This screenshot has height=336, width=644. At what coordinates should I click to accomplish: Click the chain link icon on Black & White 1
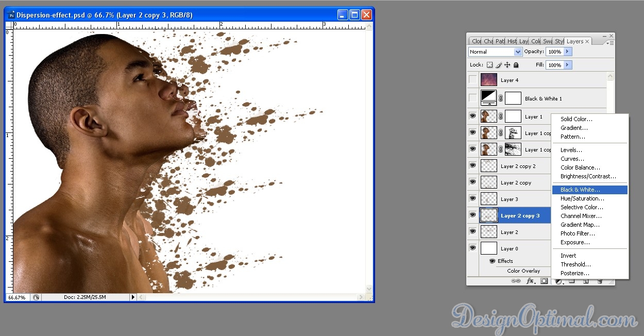501,98
